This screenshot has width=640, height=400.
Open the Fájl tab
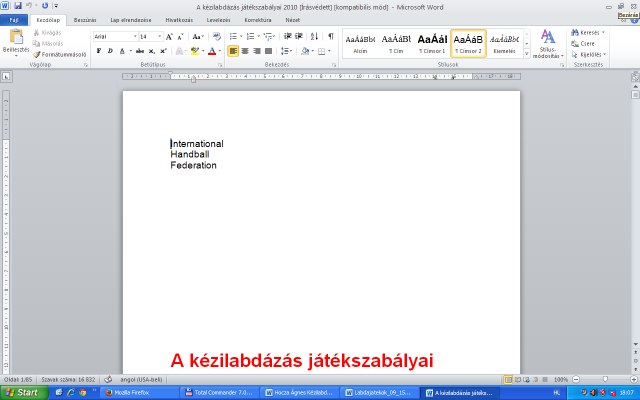pyautogui.click(x=14, y=20)
